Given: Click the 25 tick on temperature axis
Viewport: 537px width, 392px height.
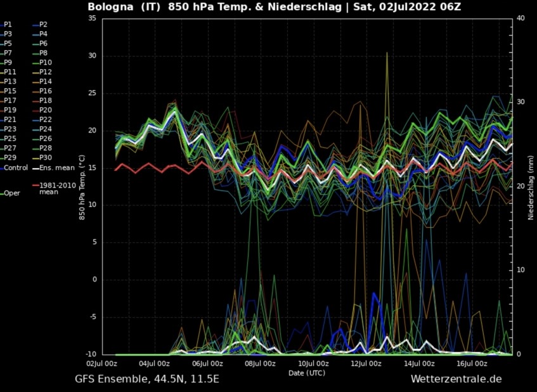Looking at the screenshot, I should [x=93, y=93].
